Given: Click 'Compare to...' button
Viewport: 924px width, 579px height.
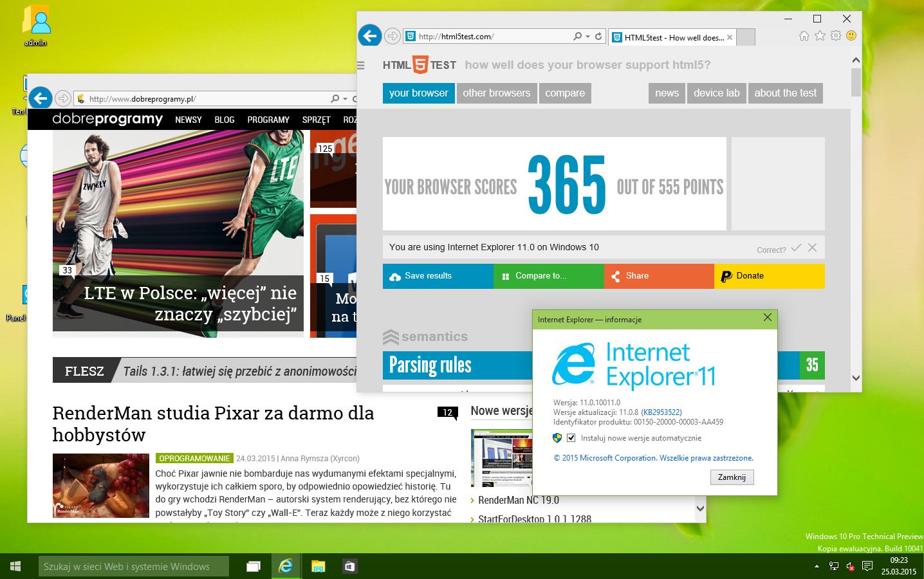Looking at the screenshot, I should [548, 276].
